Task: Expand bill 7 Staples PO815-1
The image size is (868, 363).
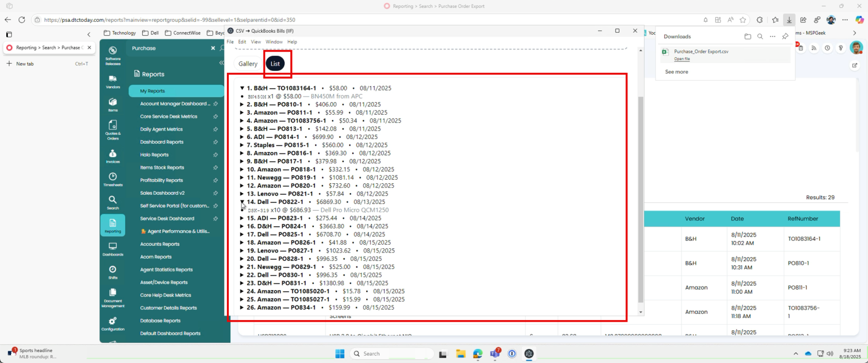Action: tap(242, 145)
